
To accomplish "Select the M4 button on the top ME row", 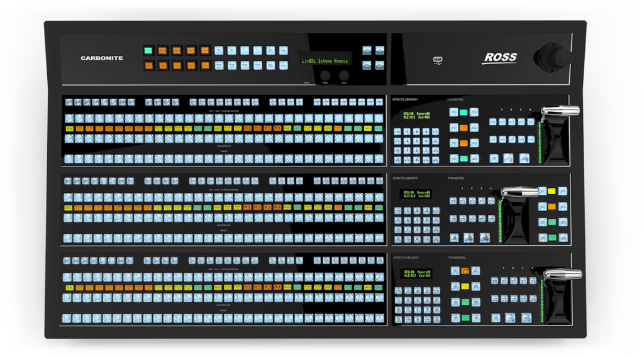I will 278,128.
